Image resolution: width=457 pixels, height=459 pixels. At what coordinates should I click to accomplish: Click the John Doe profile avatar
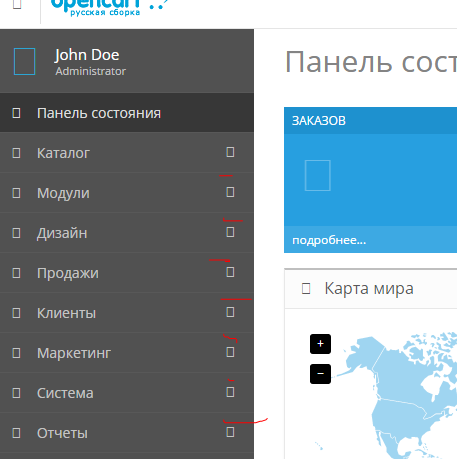pyautogui.click(x=24, y=61)
